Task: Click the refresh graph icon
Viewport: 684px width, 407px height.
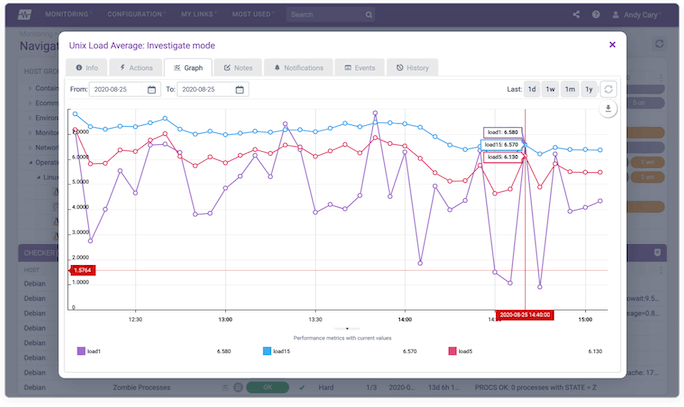Action: 609,89
